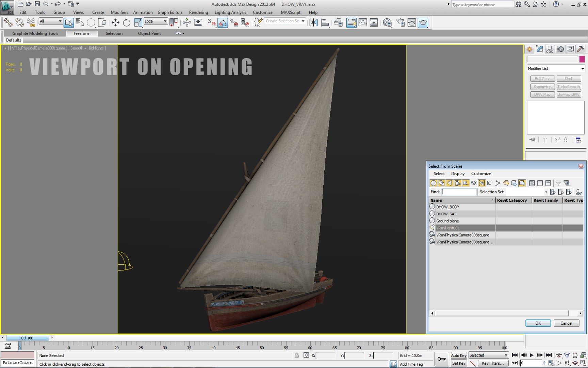Open the Display menu in Select From Scene
588x368 pixels.
pyautogui.click(x=458, y=174)
